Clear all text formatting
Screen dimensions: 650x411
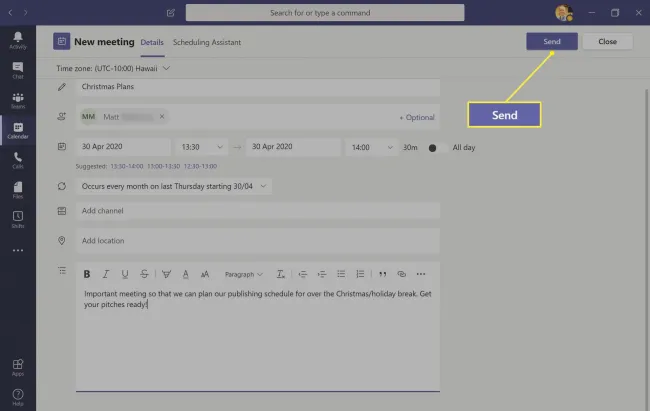coord(281,274)
